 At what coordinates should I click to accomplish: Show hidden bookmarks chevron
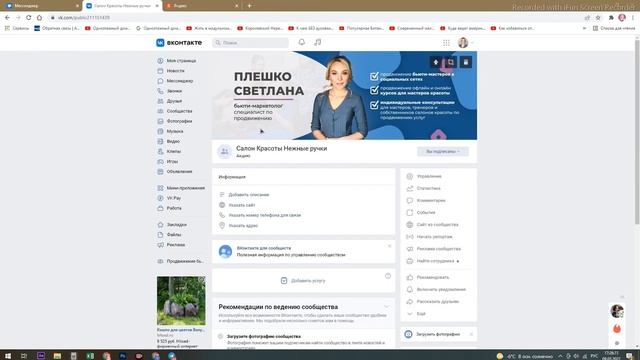pyautogui.click(x=584, y=28)
